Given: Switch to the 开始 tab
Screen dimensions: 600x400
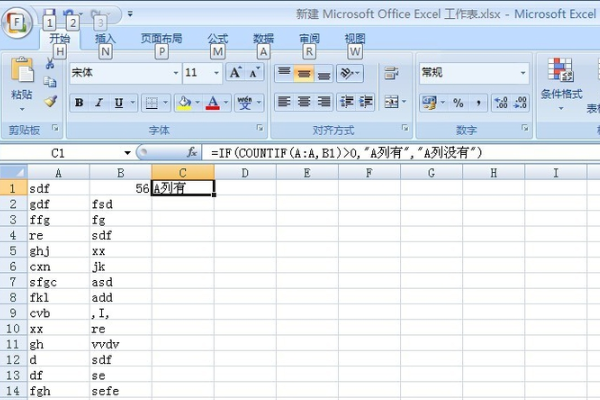Looking at the screenshot, I should click(x=60, y=38).
